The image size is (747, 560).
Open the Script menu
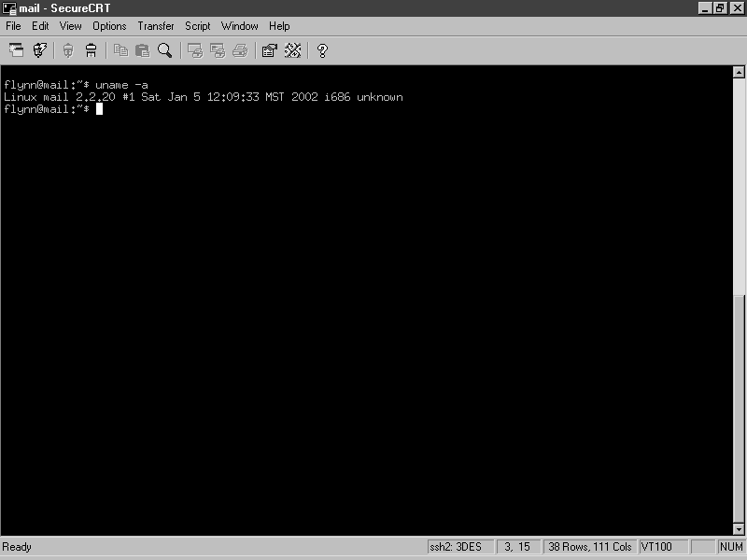197,26
